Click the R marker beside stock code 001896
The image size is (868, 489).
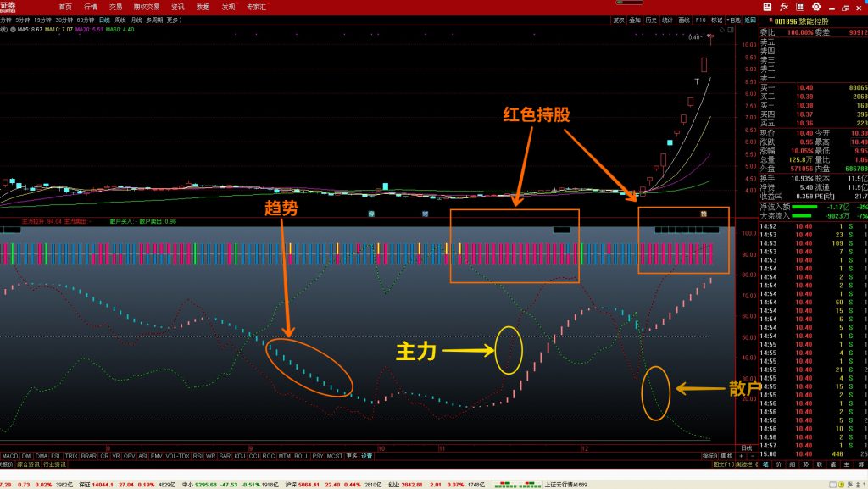(769, 19)
